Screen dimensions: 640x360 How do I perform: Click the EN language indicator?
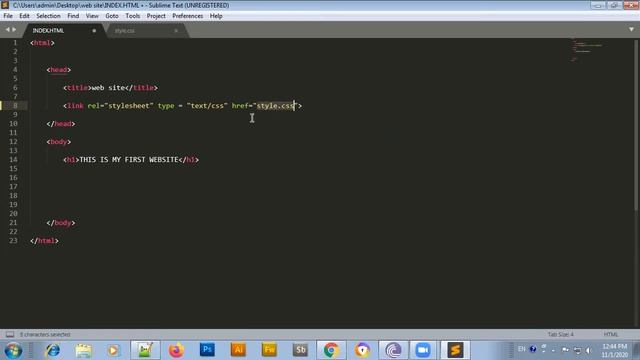pyautogui.click(x=522, y=349)
